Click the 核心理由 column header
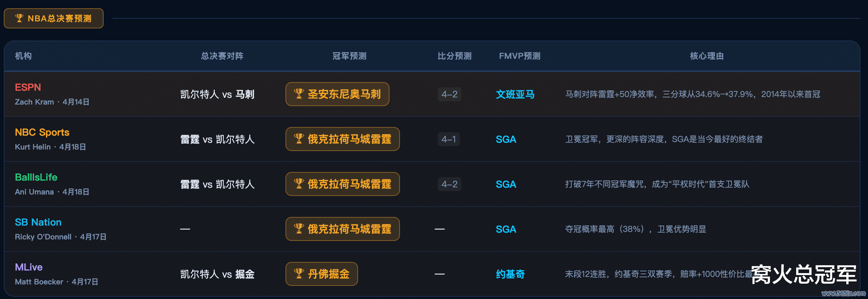The height and width of the screenshot is (299, 868). pyautogui.click(x=707, y=56)
